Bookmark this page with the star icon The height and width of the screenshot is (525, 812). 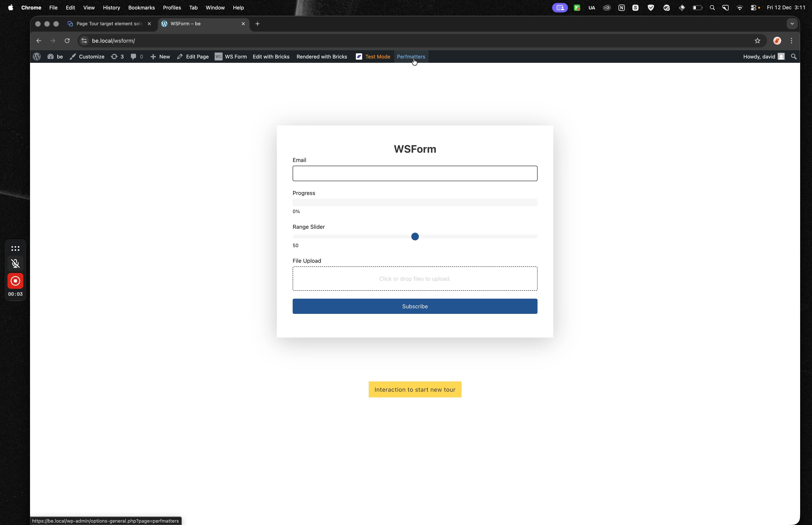click(757, 41)
